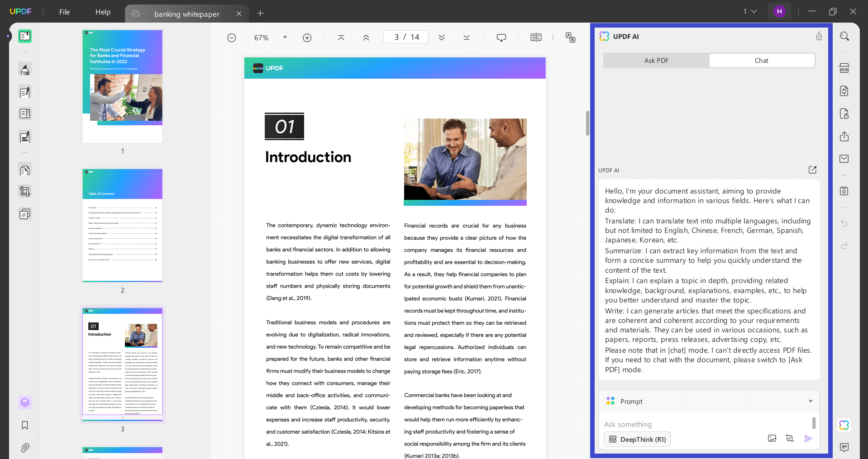
Task: Send document by email icon
Action: tap(844, 159)
